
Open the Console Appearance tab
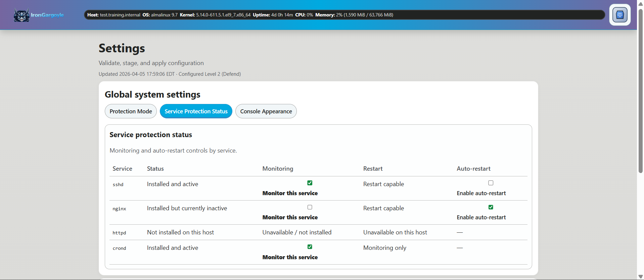click(x=266, y=111)
